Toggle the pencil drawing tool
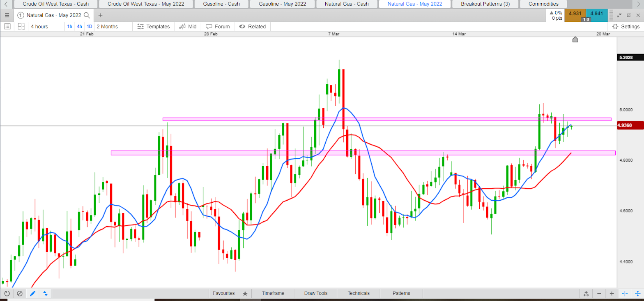Viewport: 644px width, 301px height. coord(32,294)
